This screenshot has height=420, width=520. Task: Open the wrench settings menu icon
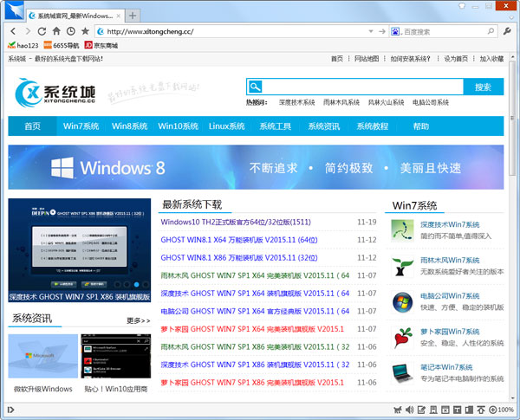point(507,31)
